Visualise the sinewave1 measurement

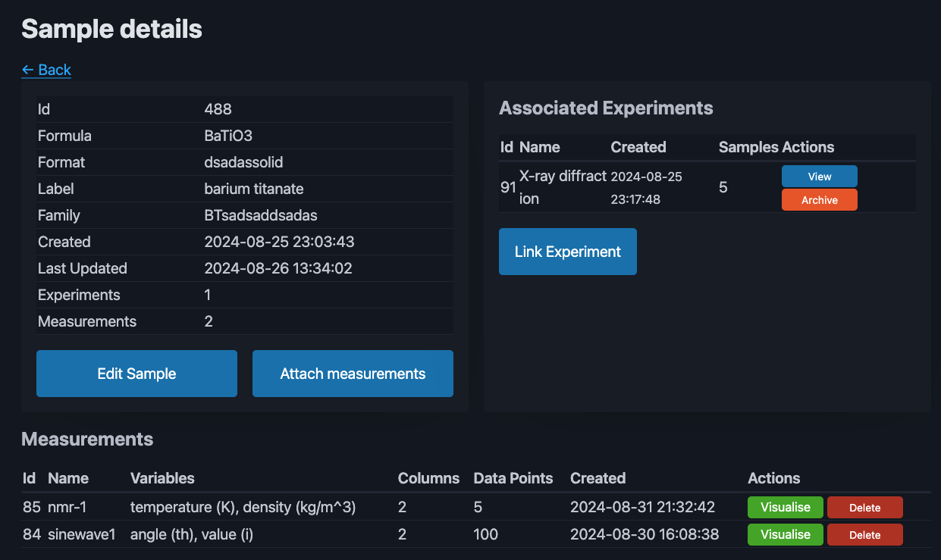[x=785, y=534]
